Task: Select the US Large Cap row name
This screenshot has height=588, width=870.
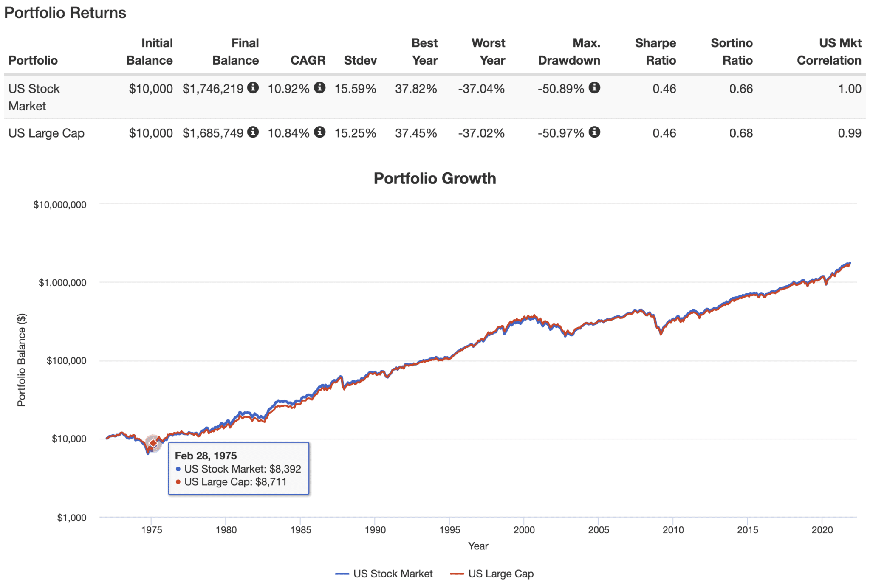Action: (x=46, y=133)
